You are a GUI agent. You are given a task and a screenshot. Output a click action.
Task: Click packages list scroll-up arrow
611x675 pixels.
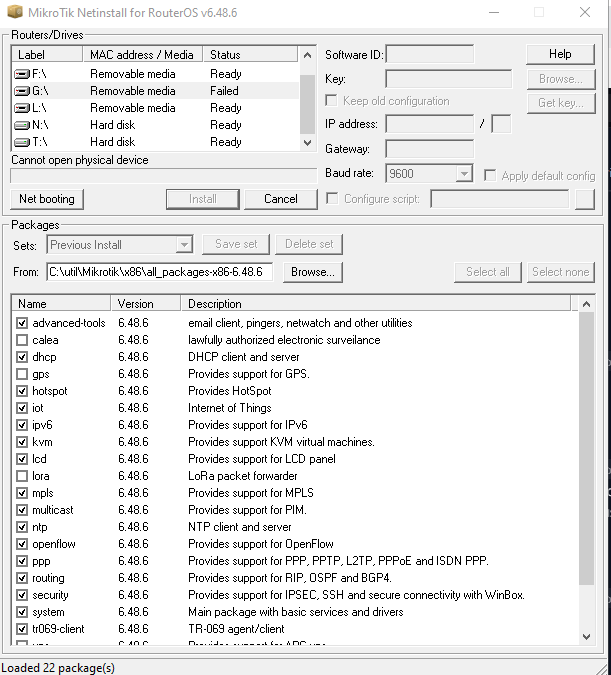(586, 304)
